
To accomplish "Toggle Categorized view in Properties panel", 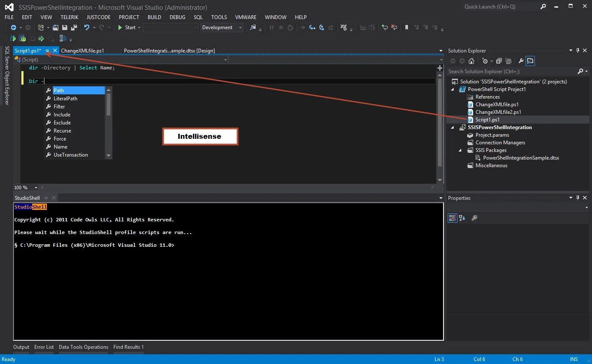I will (x=452, y=218).
